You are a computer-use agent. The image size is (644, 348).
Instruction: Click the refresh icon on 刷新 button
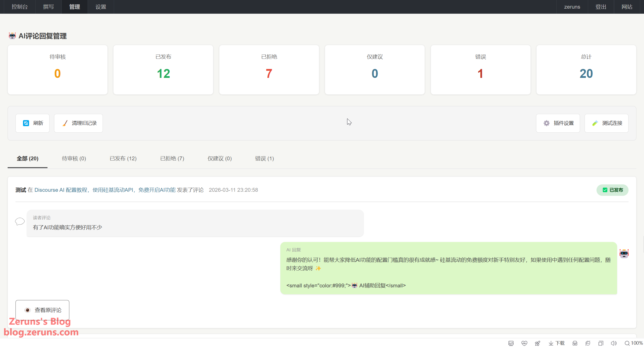pos(26,123)
